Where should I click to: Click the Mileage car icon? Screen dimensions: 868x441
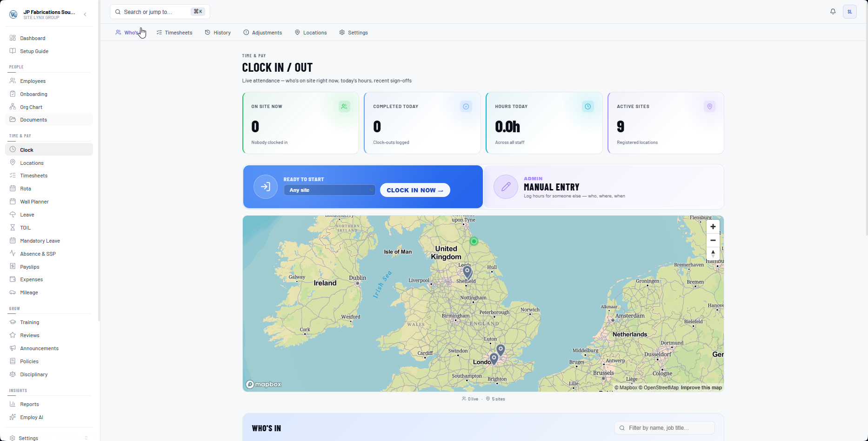[x=13, y=292]
